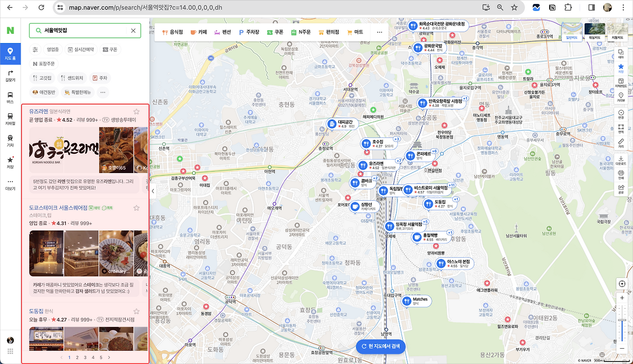This screenshot has width=633, height=364.
Task: Activate the 거리뷰 street view tool
Action: [x=621, y=97]
